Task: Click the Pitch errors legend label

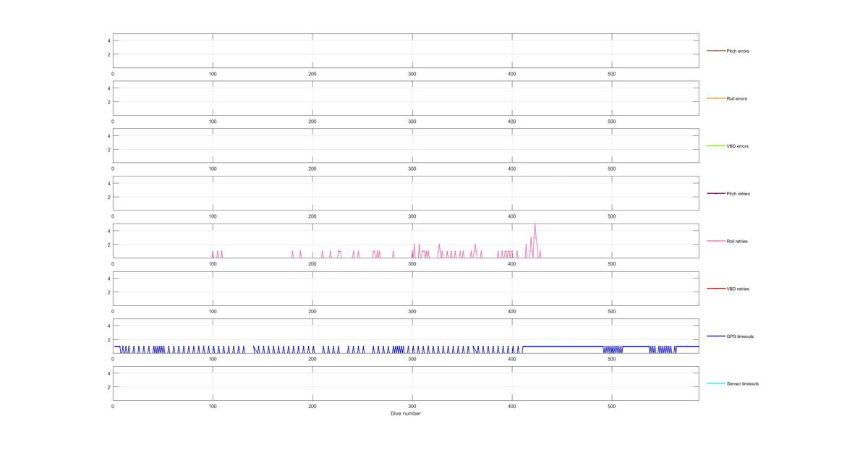Action: click(x=738, y=51)
